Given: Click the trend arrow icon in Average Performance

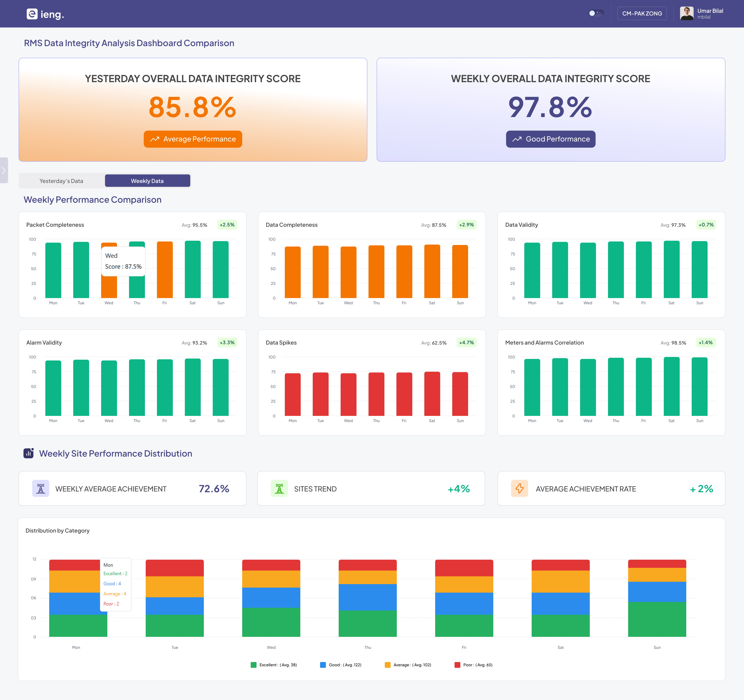Looking at the screenshot, I should [155, 139].
